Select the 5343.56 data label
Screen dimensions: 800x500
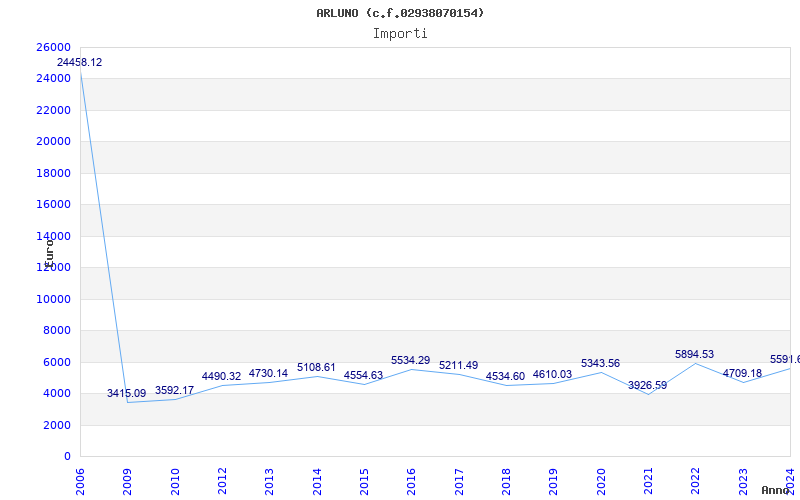point(601,364)
